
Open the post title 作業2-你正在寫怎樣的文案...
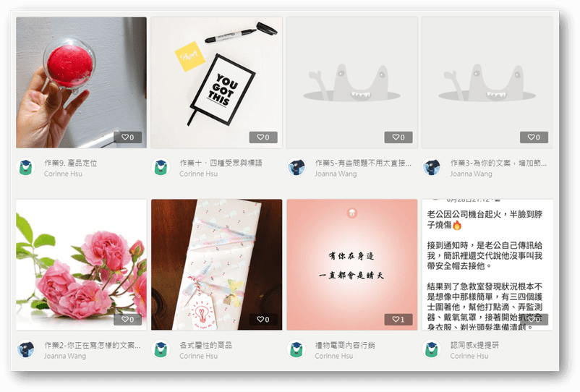click(x=93, y=346)
